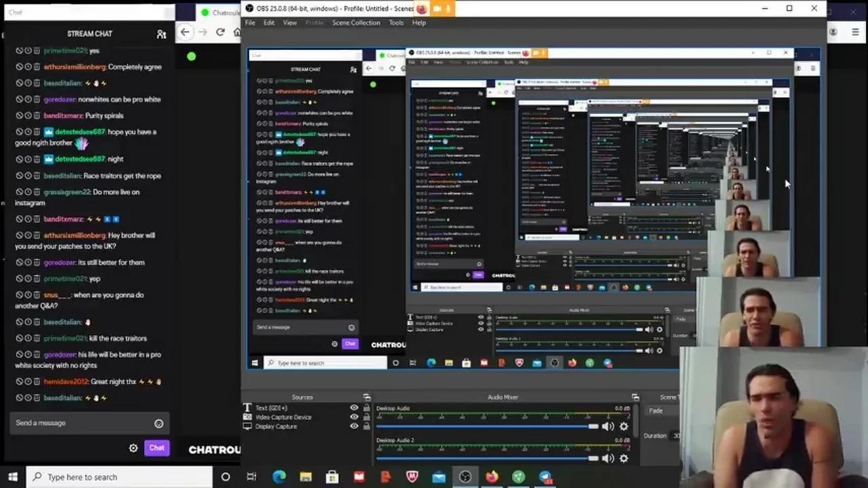Open chat settings via gear icon
868x488 pixels.
133,448
